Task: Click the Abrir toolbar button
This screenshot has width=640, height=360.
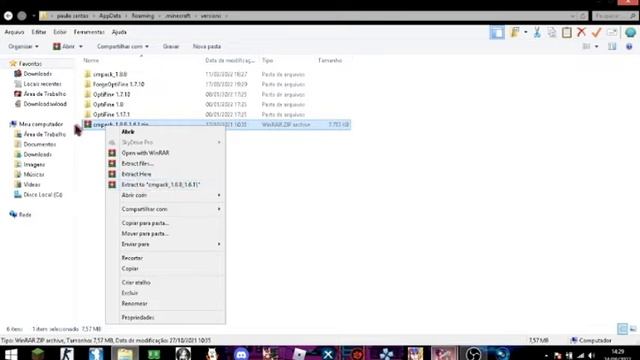Action: (64, 47)
